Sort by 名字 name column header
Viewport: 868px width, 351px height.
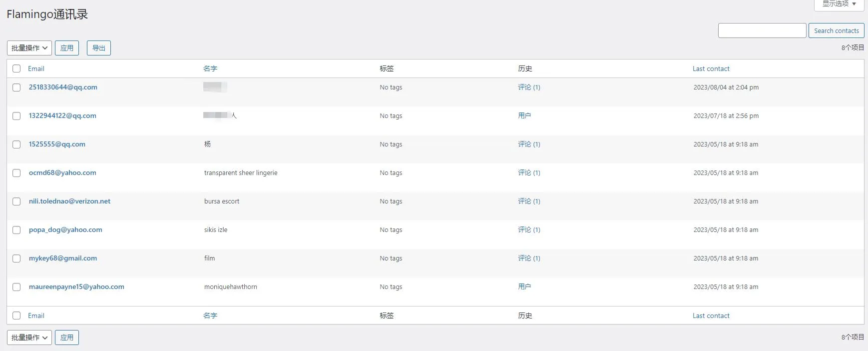[210, 68]
